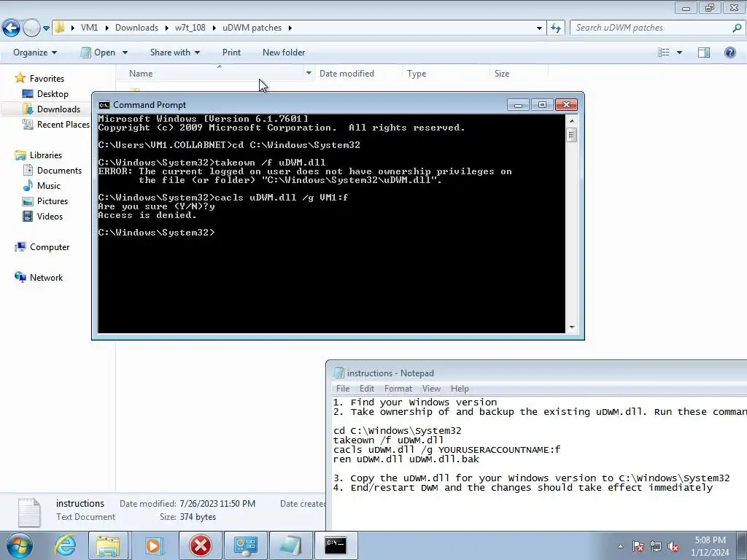
Task: Click the Explorer Forward navigation arrow
Action: 31,28
